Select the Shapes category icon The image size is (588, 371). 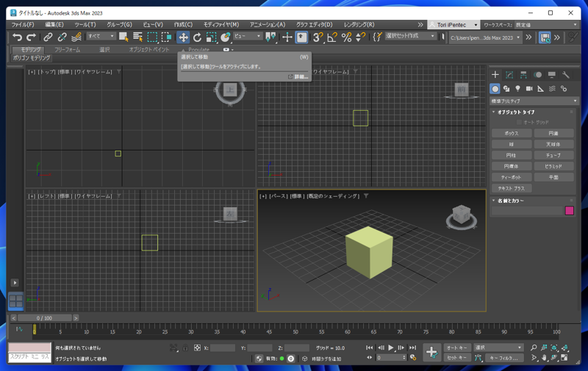tap(506, 89)
